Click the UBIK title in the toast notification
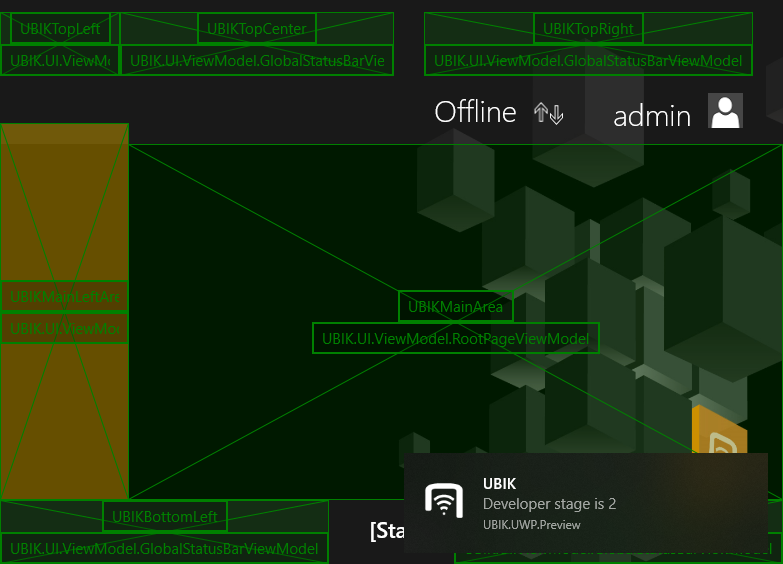 [498, 484]
